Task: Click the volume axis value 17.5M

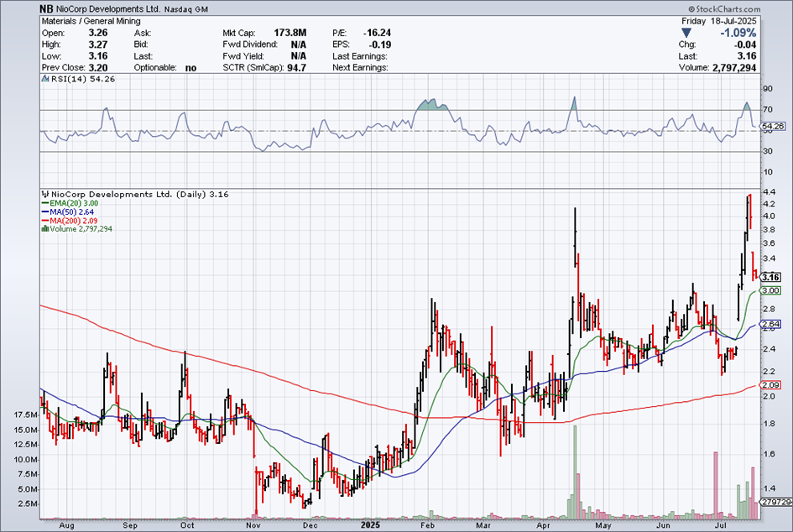Action: (x=25, y=415)
